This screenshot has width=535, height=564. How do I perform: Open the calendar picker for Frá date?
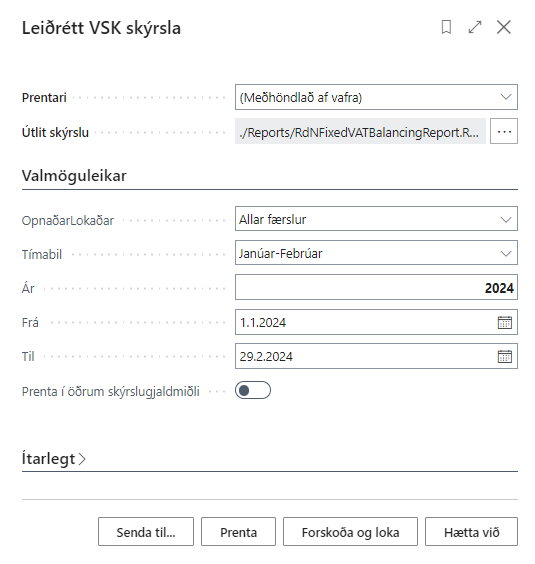point(504,322)
